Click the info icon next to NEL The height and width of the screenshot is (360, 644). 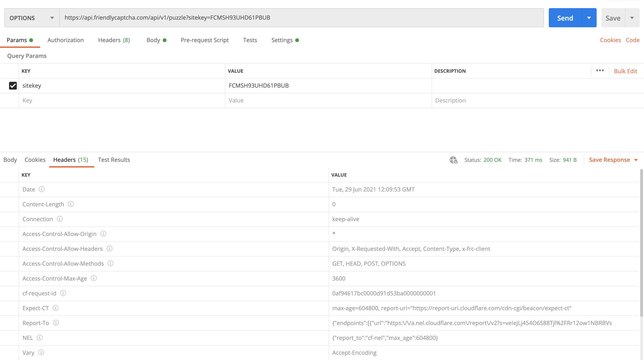40,337
